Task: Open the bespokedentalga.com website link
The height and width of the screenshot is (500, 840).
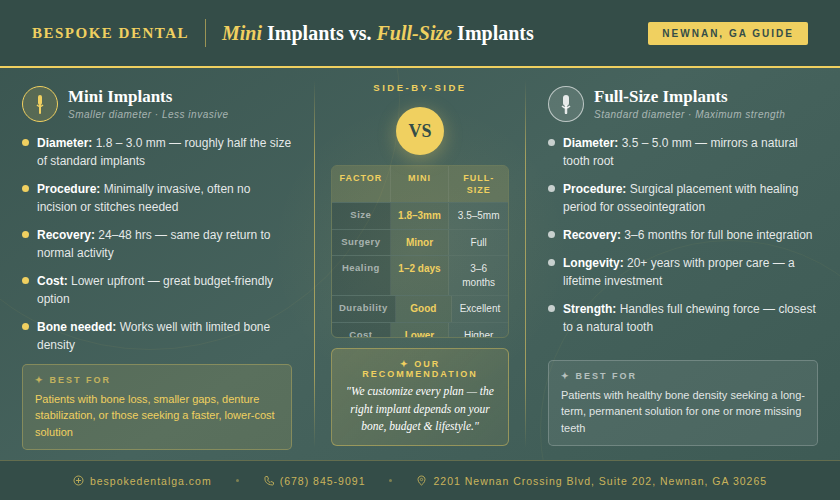Action: tap(150, 481)
